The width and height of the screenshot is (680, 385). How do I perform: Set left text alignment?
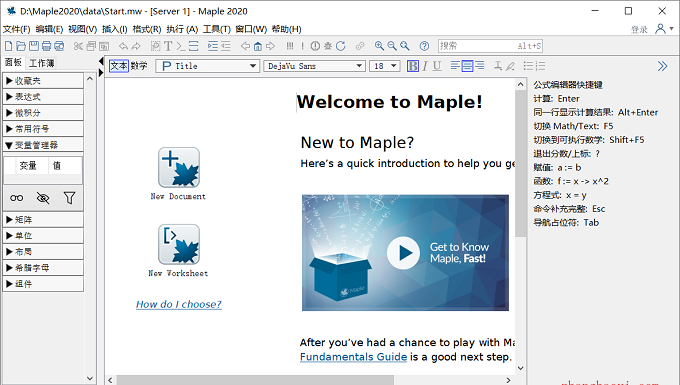click(x=454, y=66)
